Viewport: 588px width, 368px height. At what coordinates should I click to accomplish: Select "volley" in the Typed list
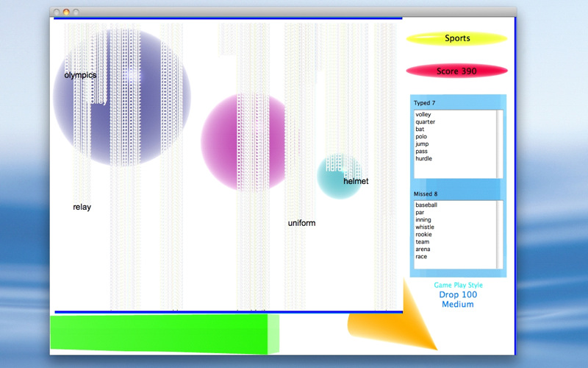[423, 115]
